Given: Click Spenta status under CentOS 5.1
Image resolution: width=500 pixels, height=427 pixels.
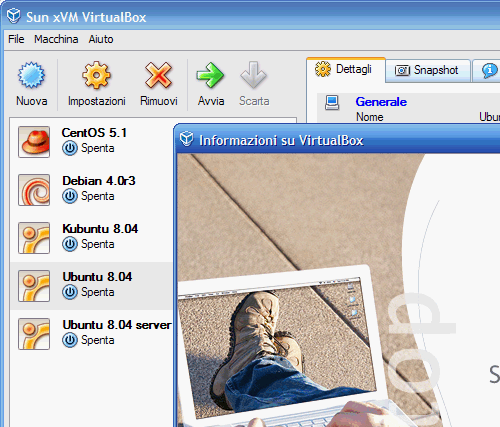Looking at the screenshot, I should pyautogui.click(x=98, y=148).
